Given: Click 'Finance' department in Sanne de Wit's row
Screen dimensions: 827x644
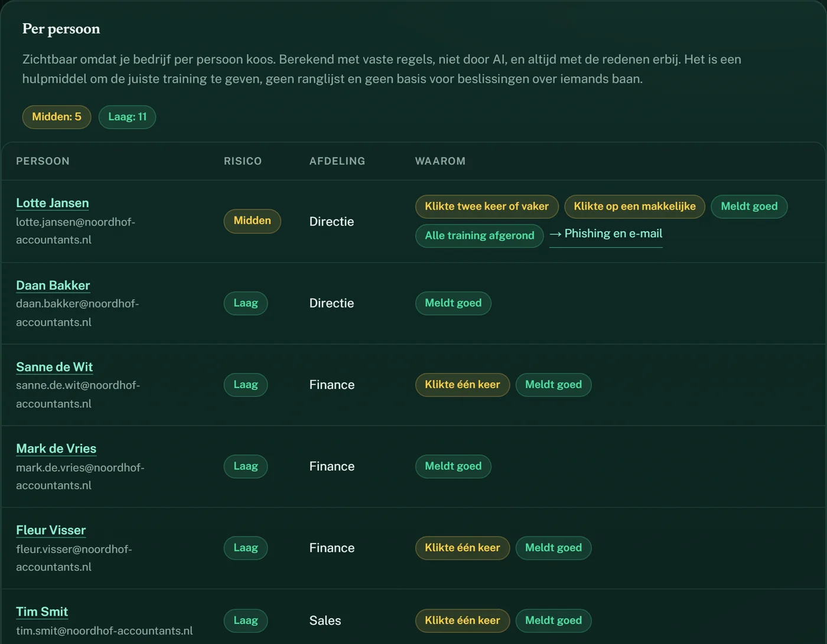Looking at the screenshot, I should tap(332, 385).
